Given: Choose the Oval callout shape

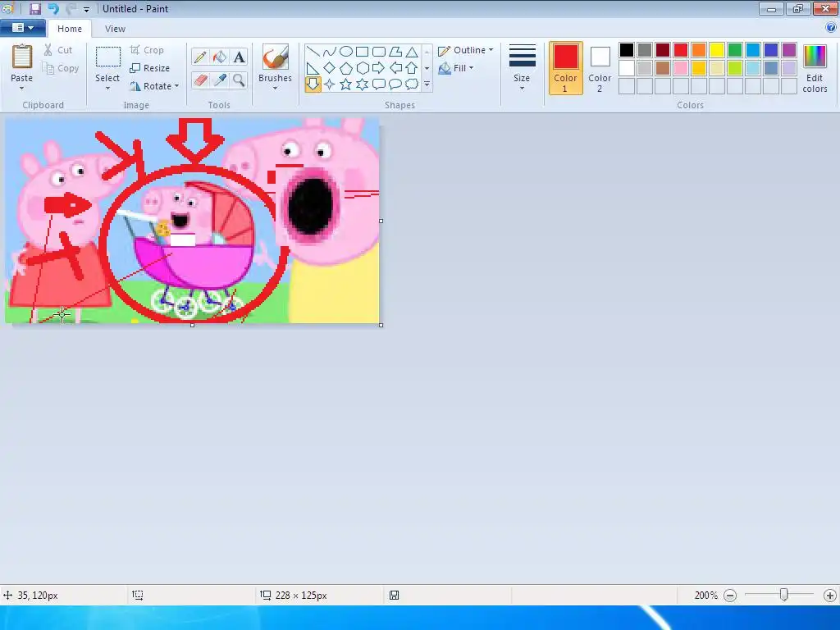Looking at the screenshot, I should (395, 84).
